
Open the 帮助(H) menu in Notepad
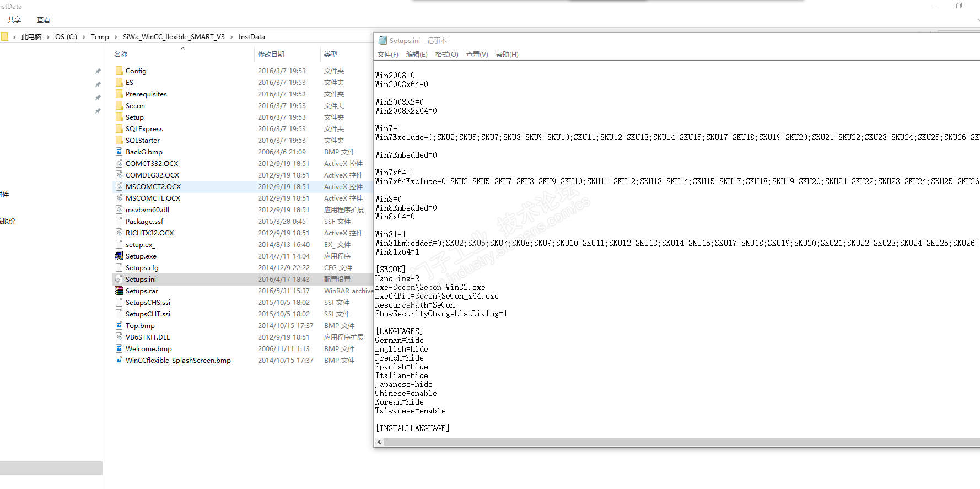[507, 55]
